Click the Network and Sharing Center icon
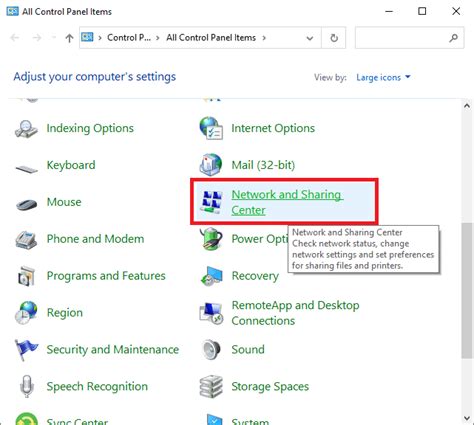Viewport: 474px width, 425px height. pyautogui.click(x=211, y=202)
